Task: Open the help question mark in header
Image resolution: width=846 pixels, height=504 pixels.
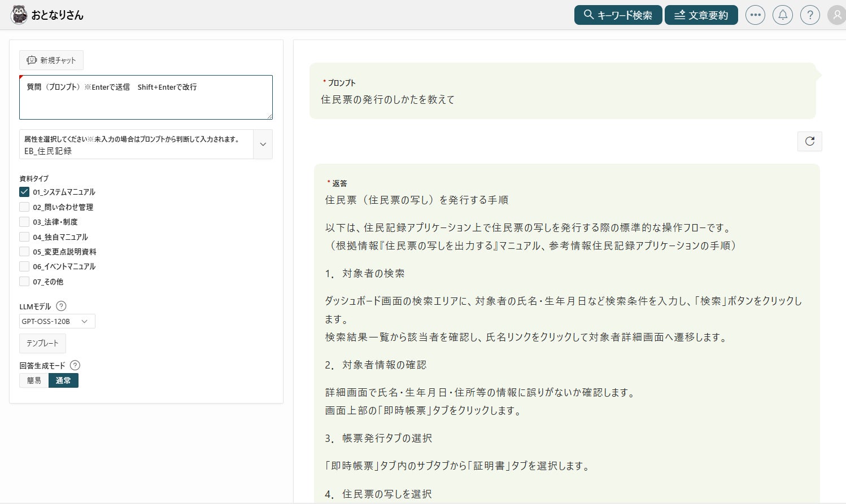Action: coord(810,15)
